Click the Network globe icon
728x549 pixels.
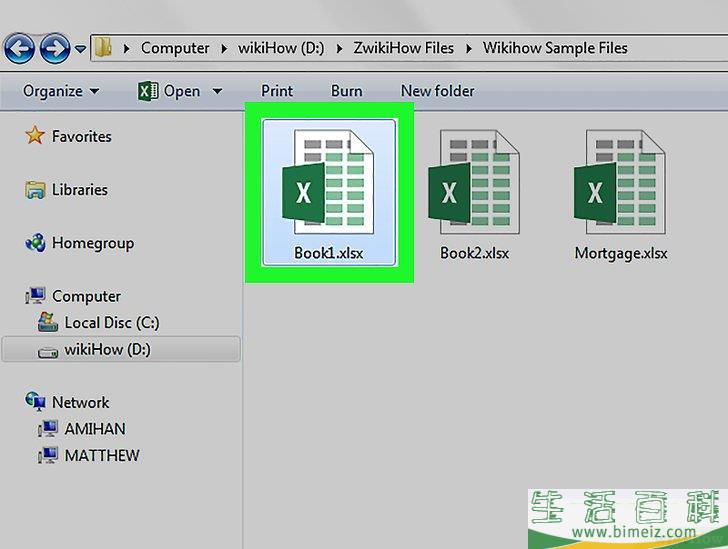coord(35,401)
